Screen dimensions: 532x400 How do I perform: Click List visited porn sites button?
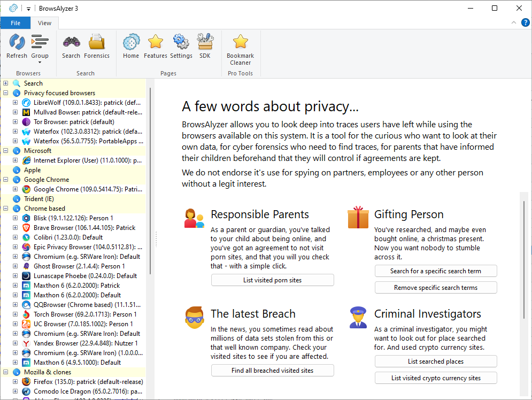(273, 280)
